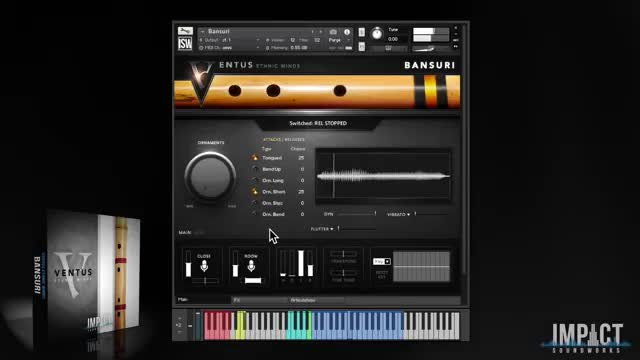The width and height of the screenshot is (640, 360).
Task: Click the Room microphone icon
Action: (x=251, y=266)
